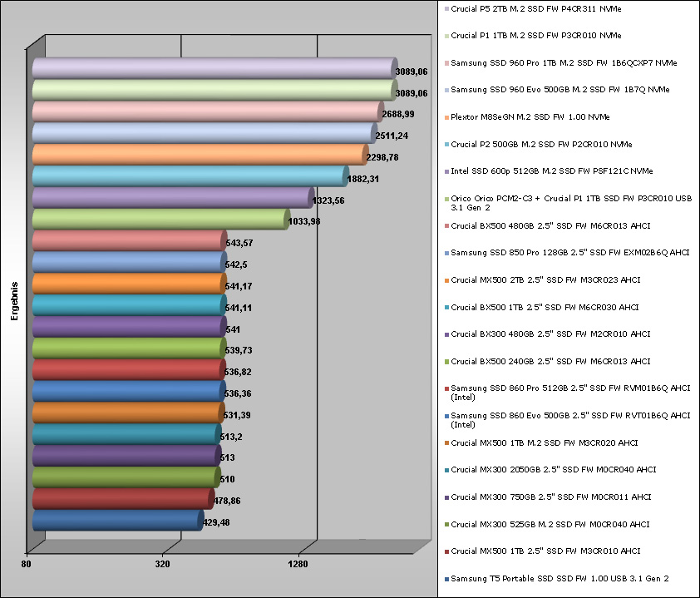
Task: Click Plextor M8SeGN M.2 legend label
Action: (x=530, y=117)
